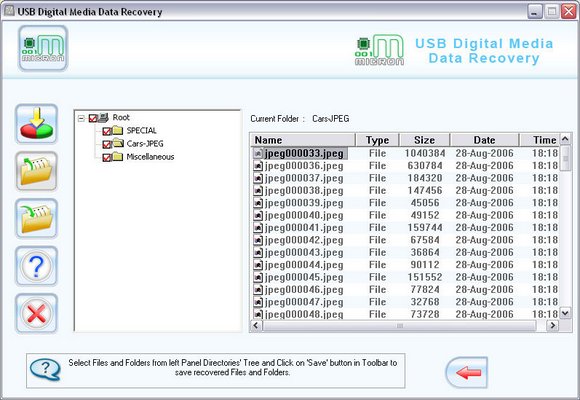Viewport: 580px width, 400px height.
Task: Select file jpeg000041.jpeg in list
Action: [304, 228]
